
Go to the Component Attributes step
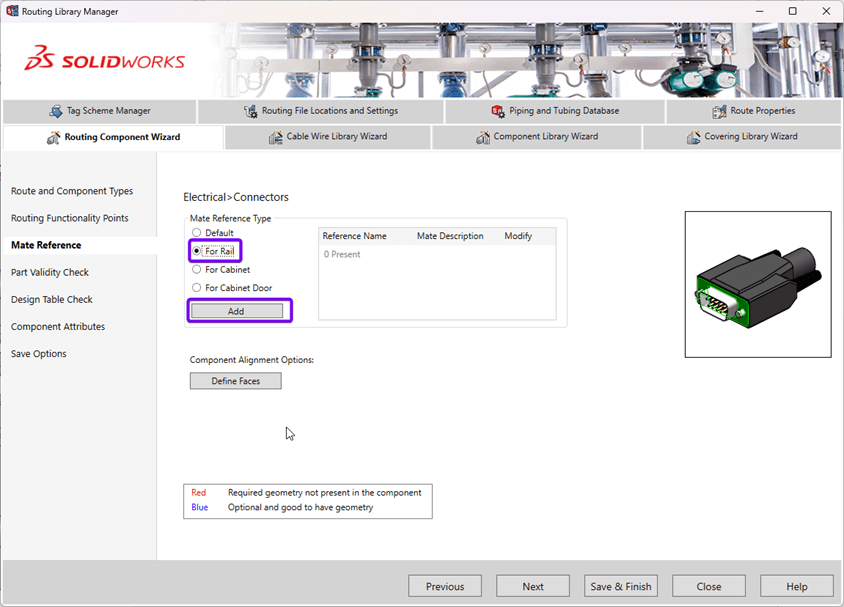[58, 327]
